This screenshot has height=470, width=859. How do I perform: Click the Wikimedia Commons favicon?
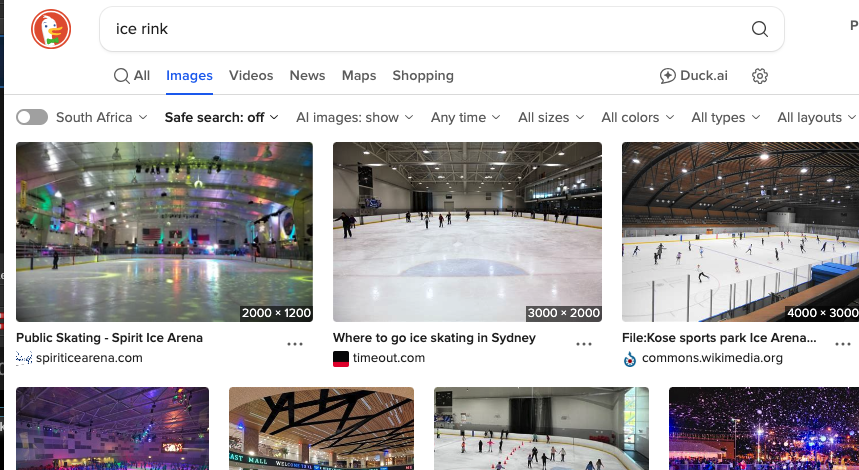click(630, 359)
